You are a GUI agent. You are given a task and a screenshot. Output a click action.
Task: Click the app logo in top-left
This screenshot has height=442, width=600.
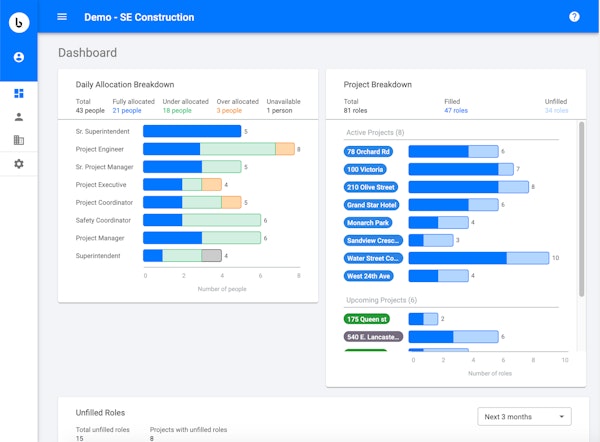[18, 22]
